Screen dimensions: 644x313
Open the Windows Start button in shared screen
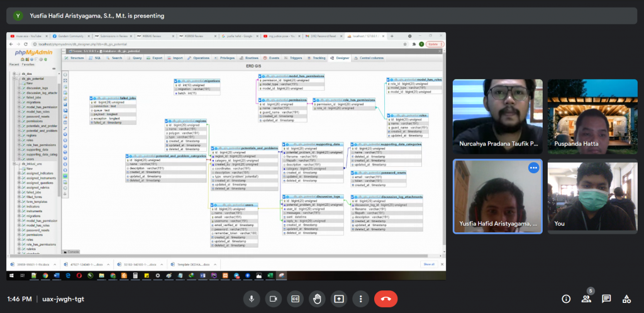tap(11, 276)
